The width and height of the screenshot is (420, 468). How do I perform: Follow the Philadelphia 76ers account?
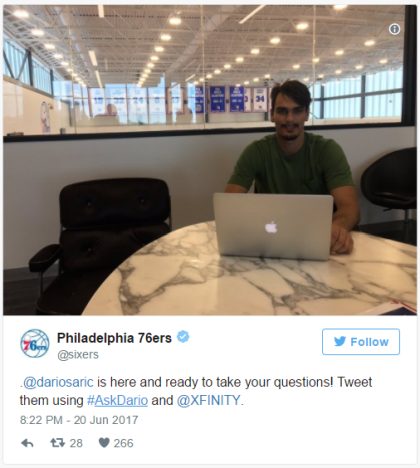click(361, 342)
